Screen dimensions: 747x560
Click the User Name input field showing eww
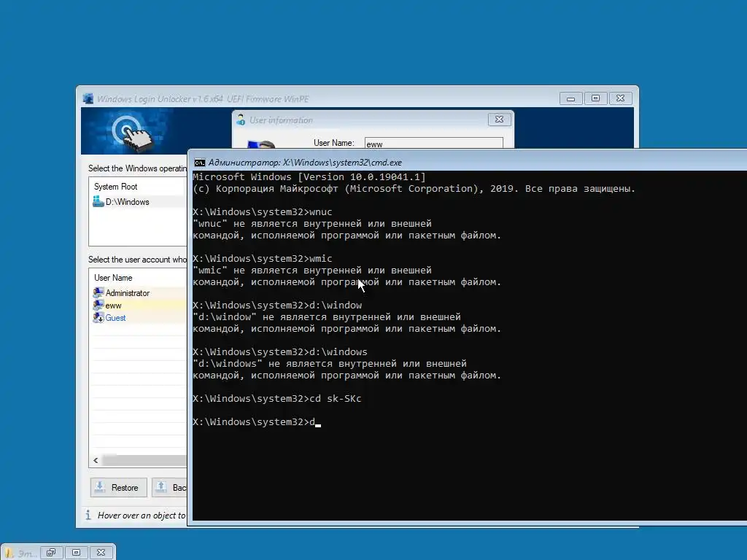[433, 143]
